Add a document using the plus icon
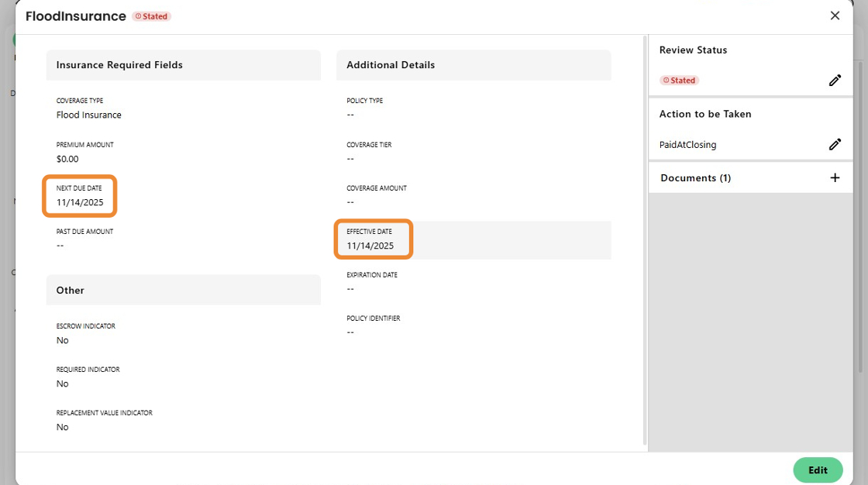 pos(835,177)
